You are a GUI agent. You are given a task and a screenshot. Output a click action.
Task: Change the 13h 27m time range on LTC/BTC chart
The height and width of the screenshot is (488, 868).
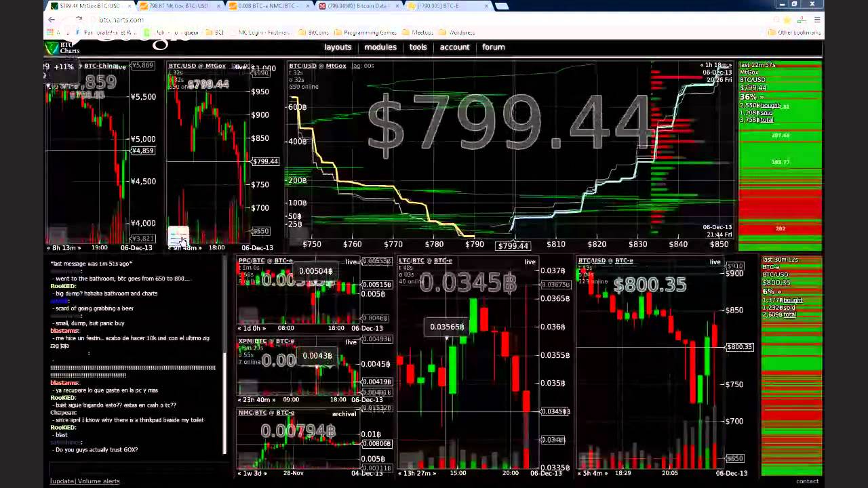click(417, 473)
